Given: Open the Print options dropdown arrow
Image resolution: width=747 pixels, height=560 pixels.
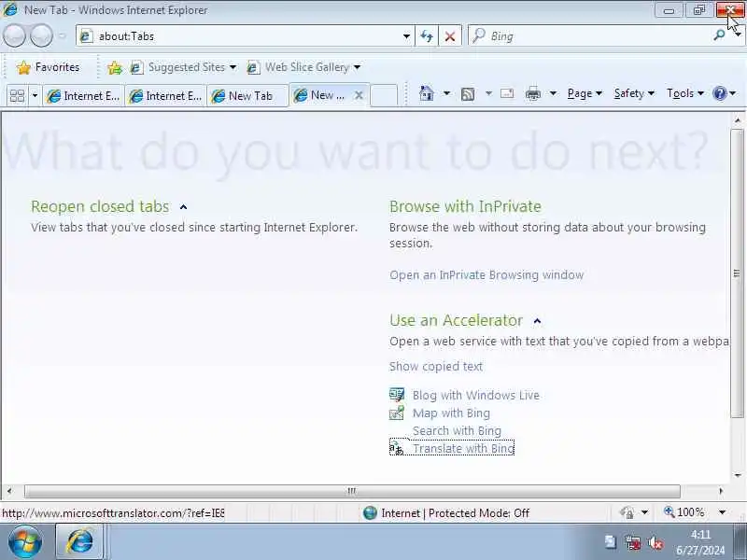Looking at the screenshot, I should click(x=553, y=93).
